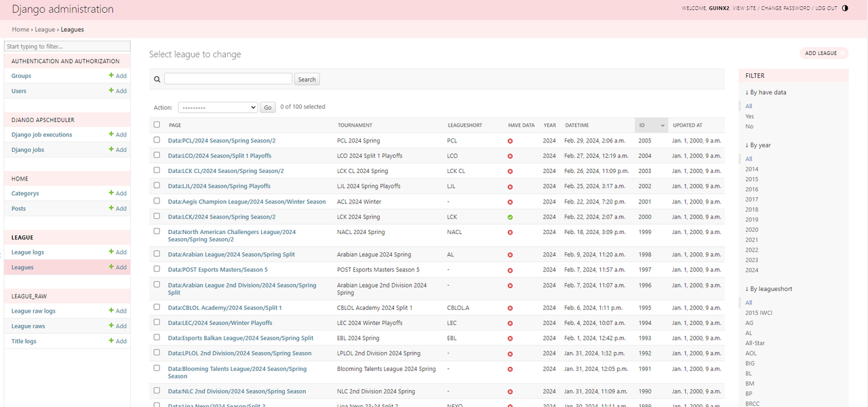868x407 pixels.
Task: Click the ADD LEAGUE button
Action: point(823,53)
